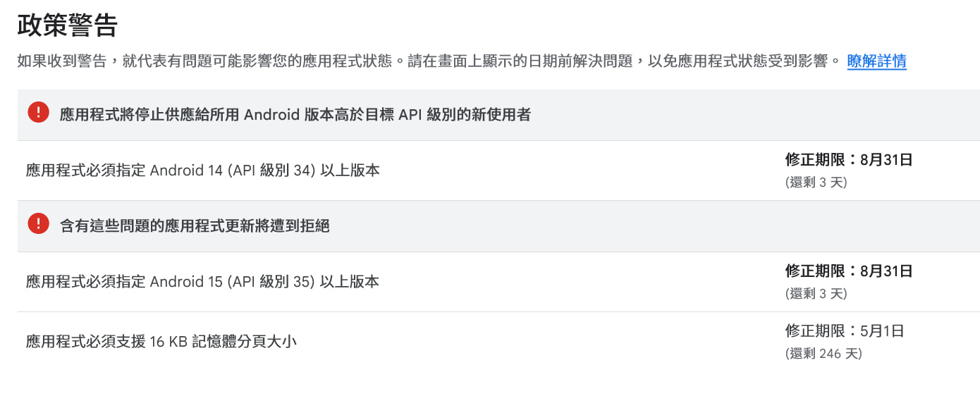Click the (API 級別 35) text
Image resolution: width=980 pixels, height=408 pixels.
point(271,282)
